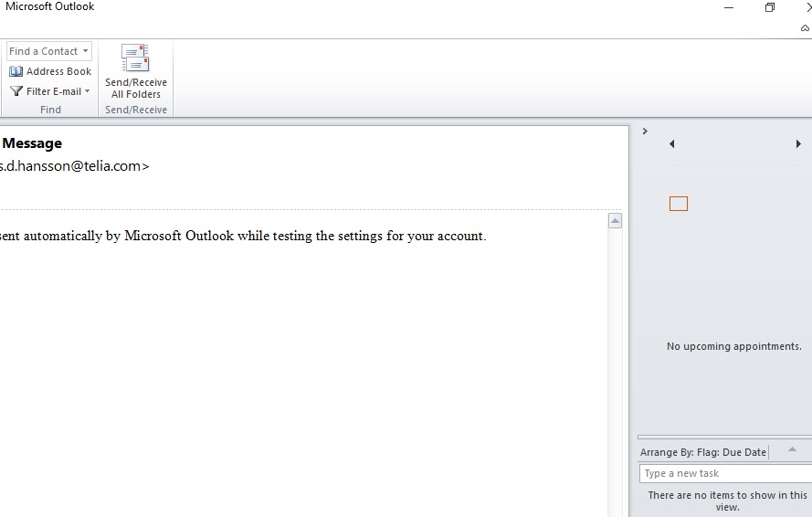Viewport: 812px width, 517px height.
Task: Go to previous month in calendar
Action: click(671, 144)
